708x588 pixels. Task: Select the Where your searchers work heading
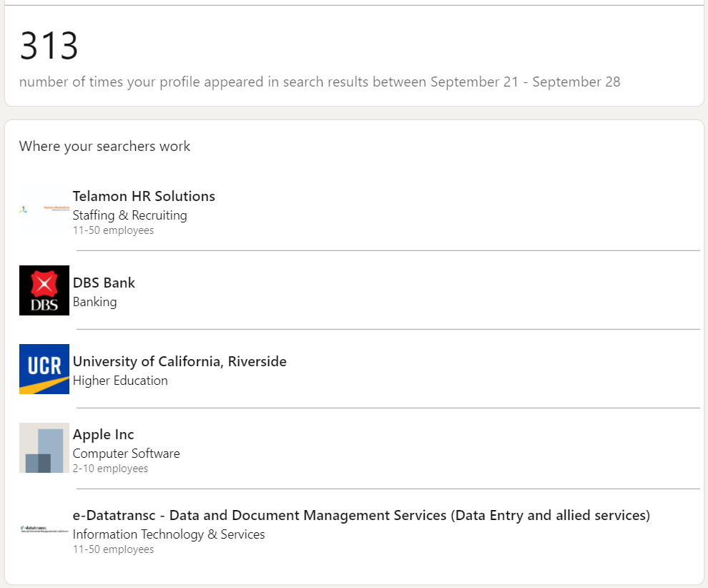tap(104, 147)
